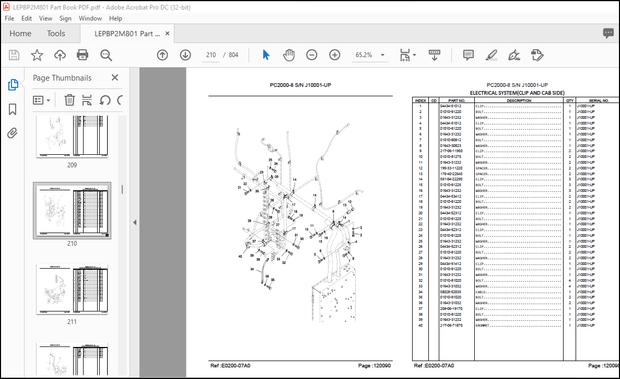Add a sticky note comment
Viewport: 620px width, 379px height.
(x=468, y=55)
